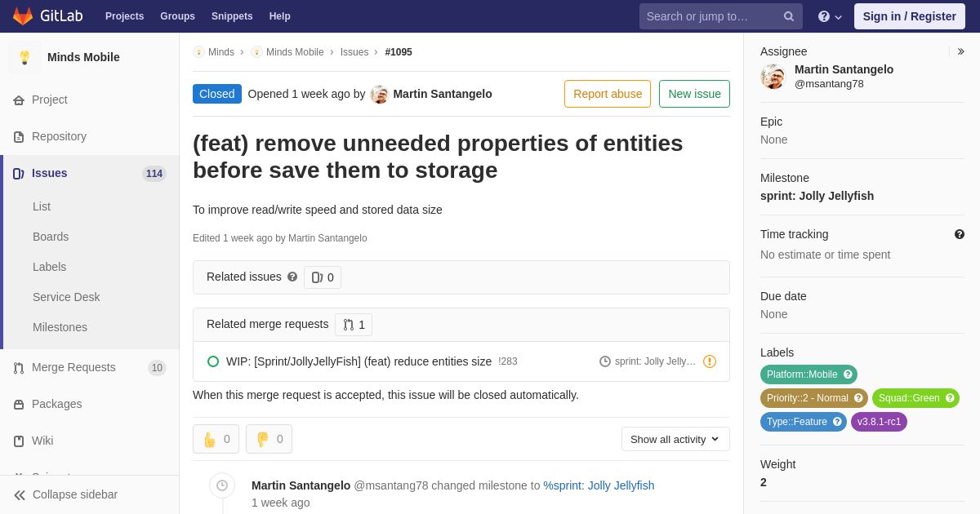Click the Repository file icon
The width and height of the screenshot is (980, 514).
pyautogui.click(x=19, y=137)
